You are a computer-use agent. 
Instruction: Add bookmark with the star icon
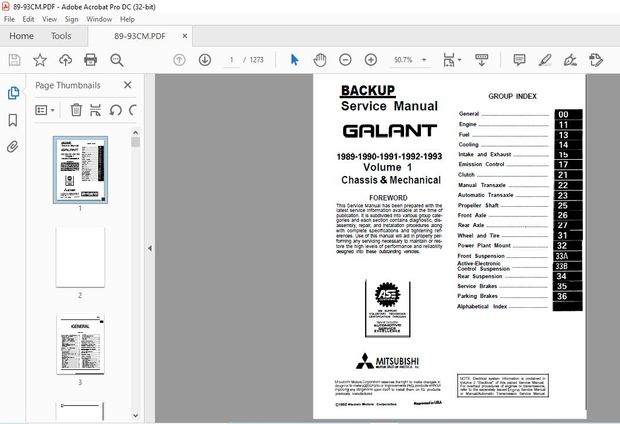click(x=40, y=60)
